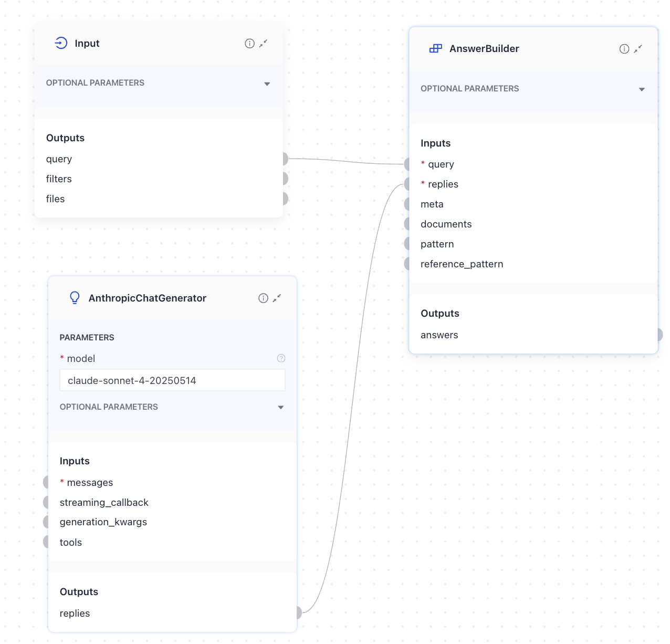Click the files output port on Input
The image size is (670, 644).
(x=285, y=198)
